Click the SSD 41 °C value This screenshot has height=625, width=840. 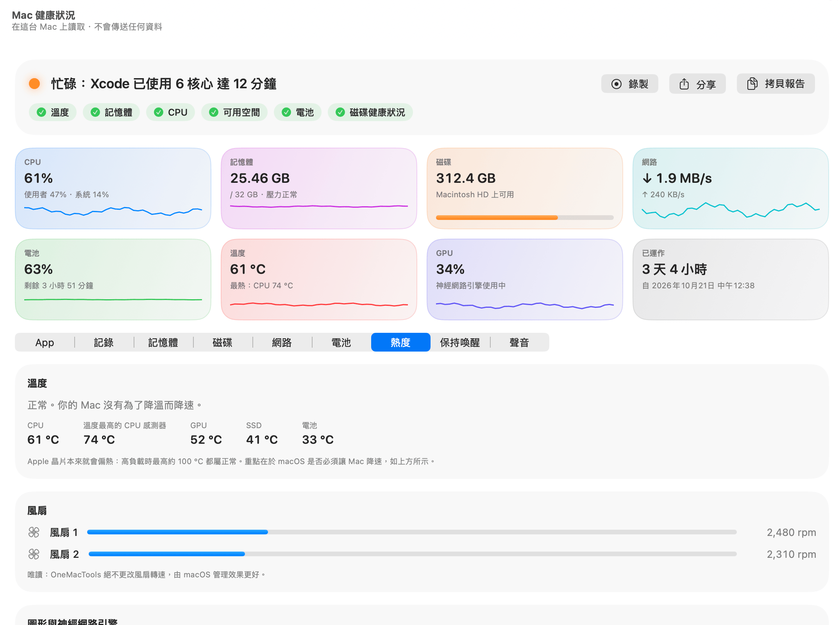[262, 440]
